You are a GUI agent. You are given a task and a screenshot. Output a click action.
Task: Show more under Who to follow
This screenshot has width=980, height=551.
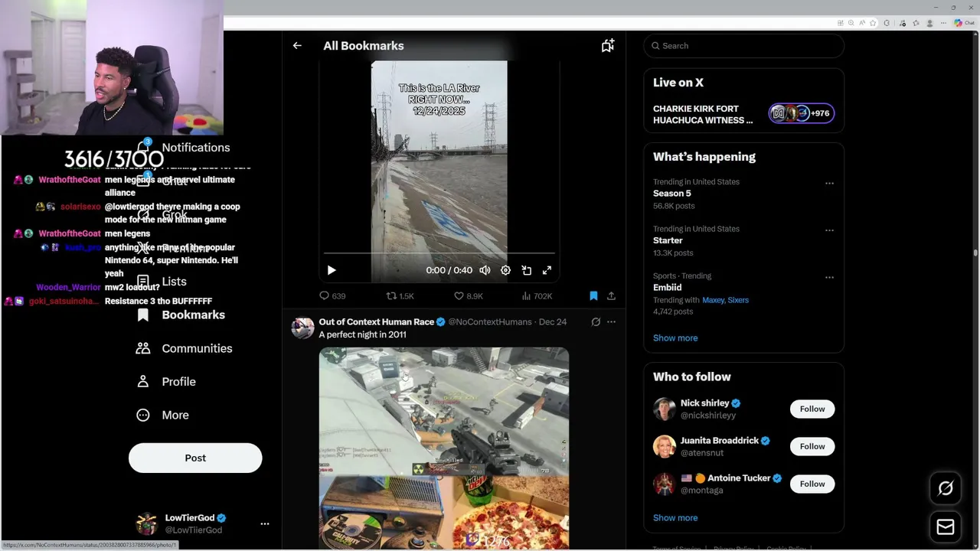(x=675, y=518)
